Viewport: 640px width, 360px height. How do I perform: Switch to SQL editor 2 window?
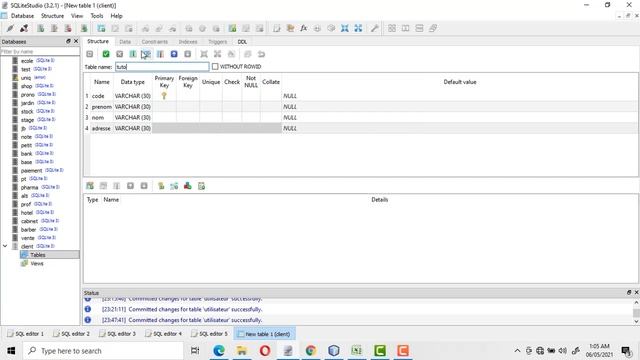[x=71, y=334]
